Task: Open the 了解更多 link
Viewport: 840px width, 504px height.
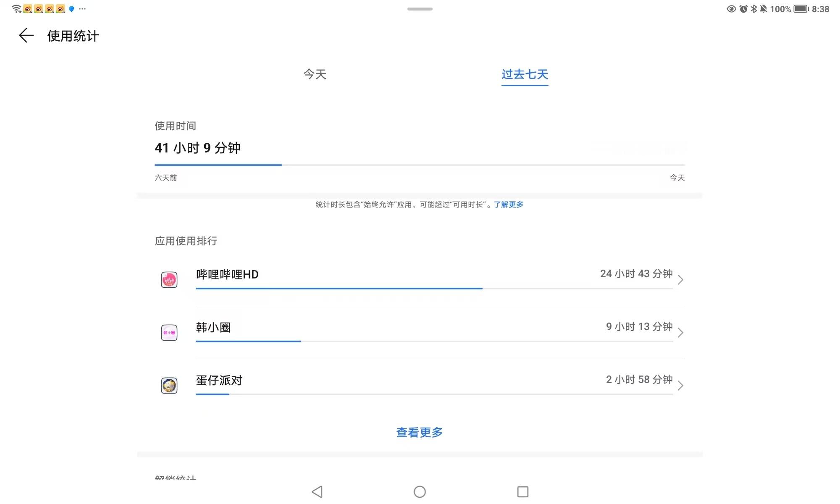Action: [509, 205]
